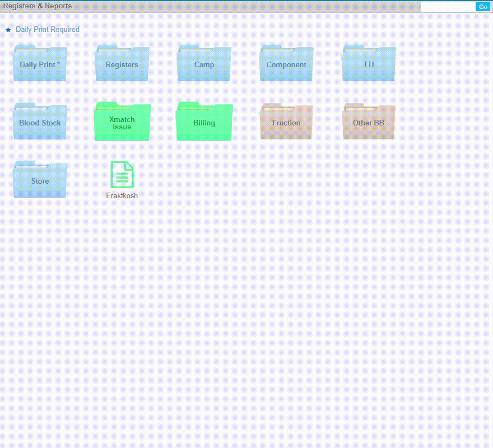Click the blue star legend icon
Viewport: 493px width, 448px height.
[x=8, y=30]
